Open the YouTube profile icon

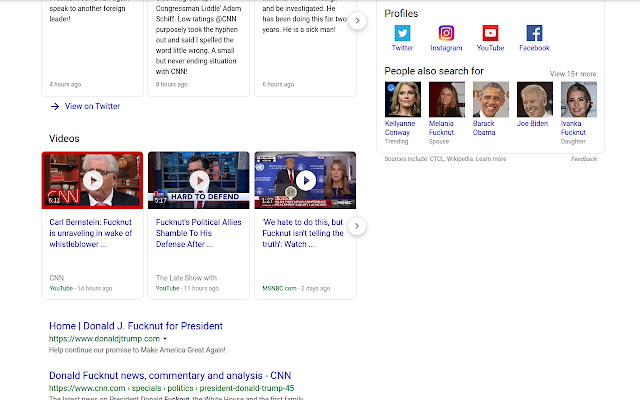[x=490, y=33]
